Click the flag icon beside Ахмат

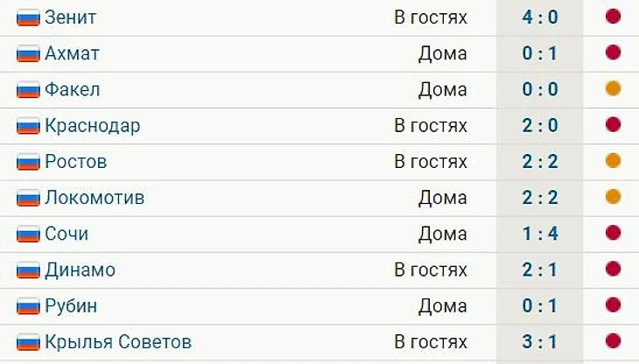(x=29, y=53)
